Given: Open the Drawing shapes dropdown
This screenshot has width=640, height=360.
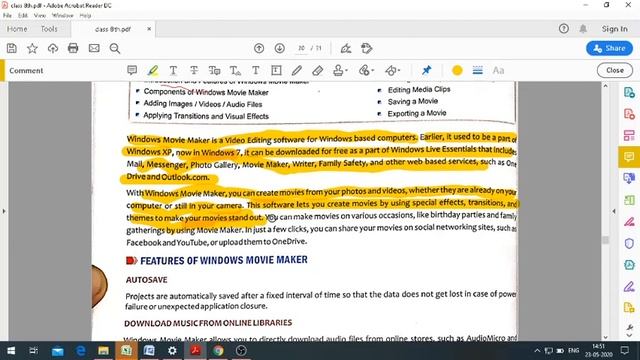Looking at the screenshot, I should point(392,70).
